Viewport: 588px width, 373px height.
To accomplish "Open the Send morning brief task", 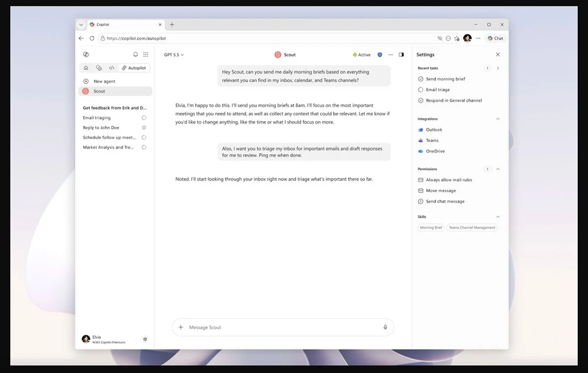I will point(445,79).
